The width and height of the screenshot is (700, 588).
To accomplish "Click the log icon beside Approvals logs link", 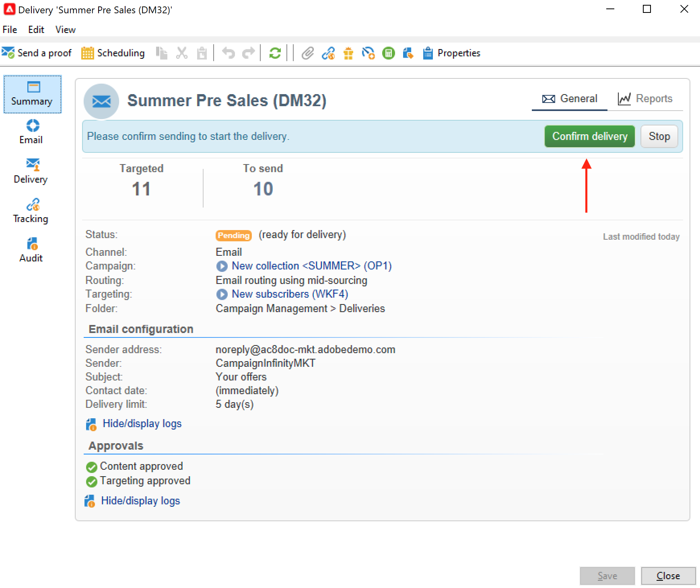I will pyautogui.click(x=90, y=501).
